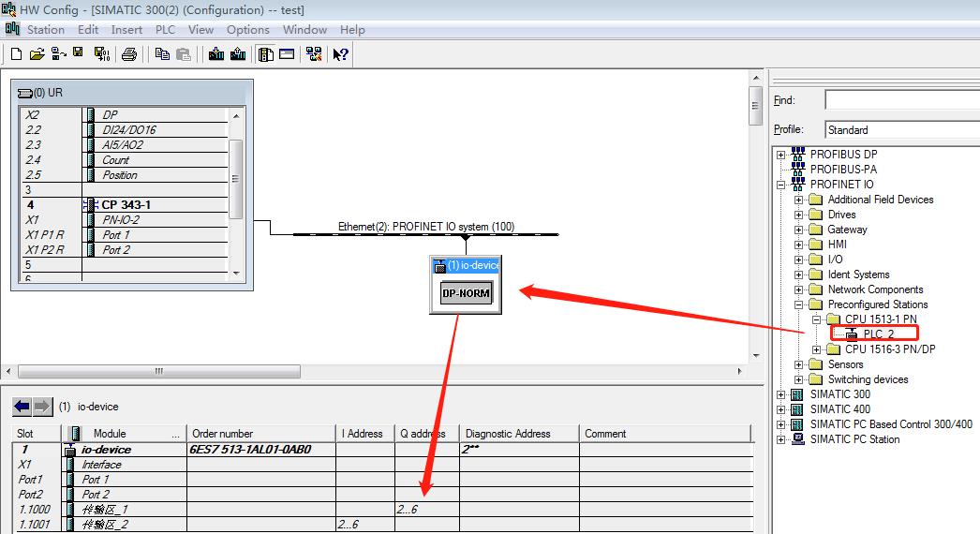This screenshot has width=980, height=534.
Task: Select the AI5/AO2 row in rack
Action: point(125,144)
